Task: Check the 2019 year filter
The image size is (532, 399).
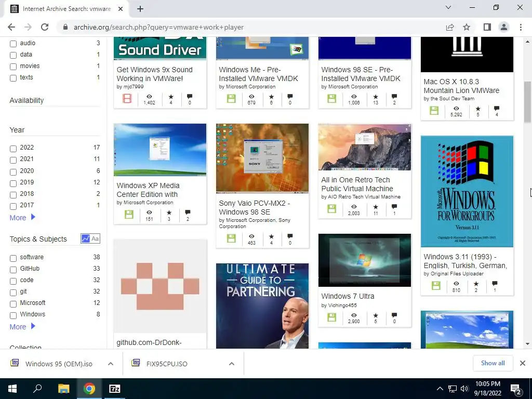Action: click(x=13, y=183)
